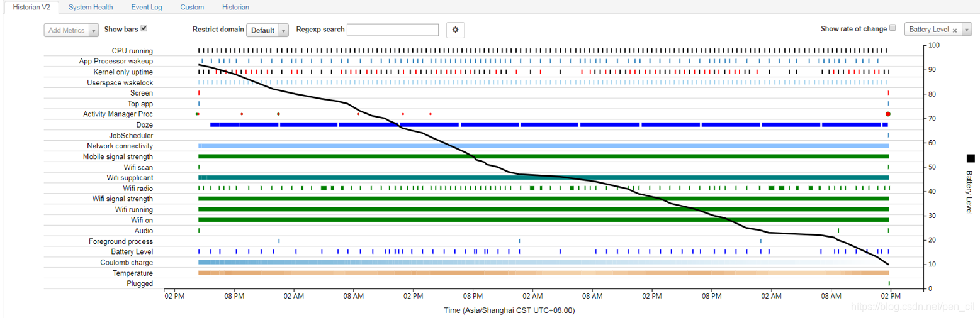Click the Doze row label

click(x=145, y=125)
